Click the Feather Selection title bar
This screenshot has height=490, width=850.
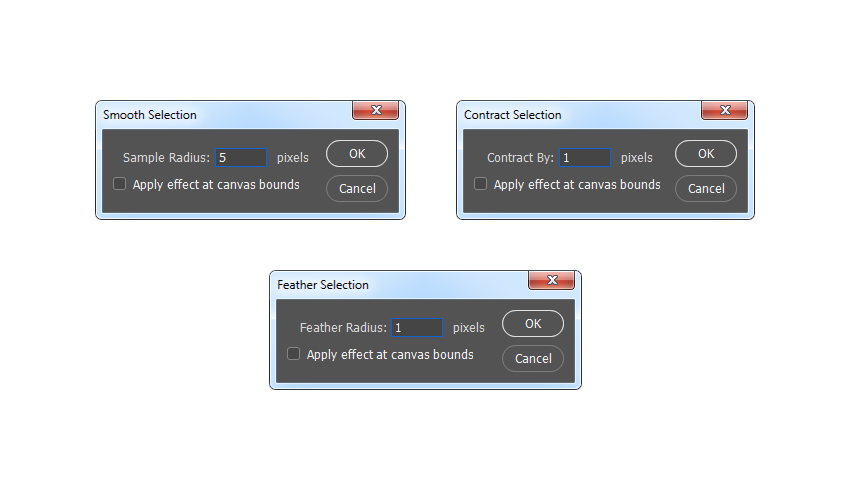tap(400, 285)
